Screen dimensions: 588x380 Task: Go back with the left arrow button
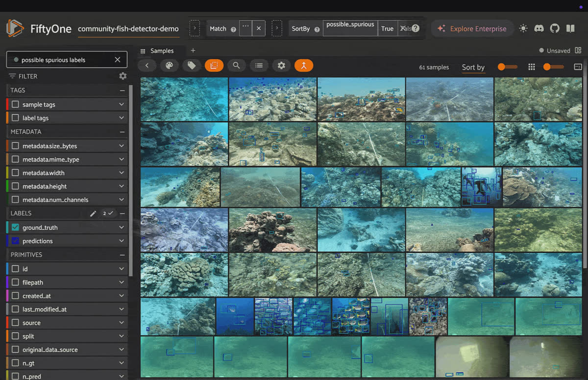tap(147, 65)
